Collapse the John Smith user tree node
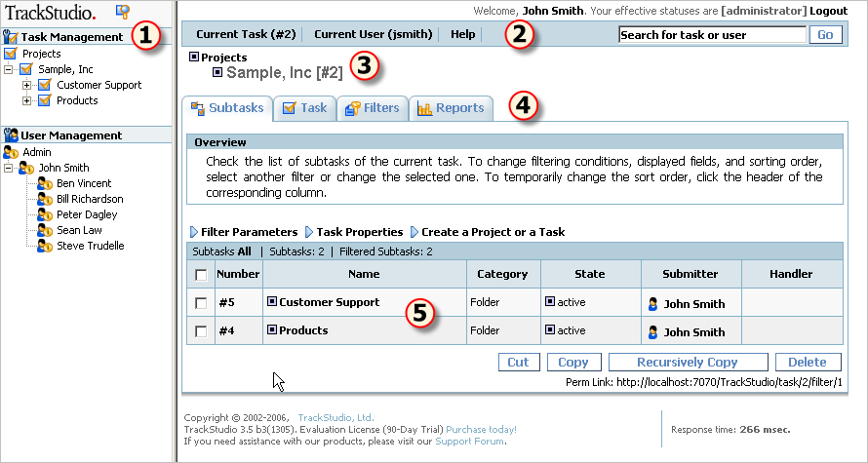The height and width of the screenshot is (463, 868). tap(9, 169)
